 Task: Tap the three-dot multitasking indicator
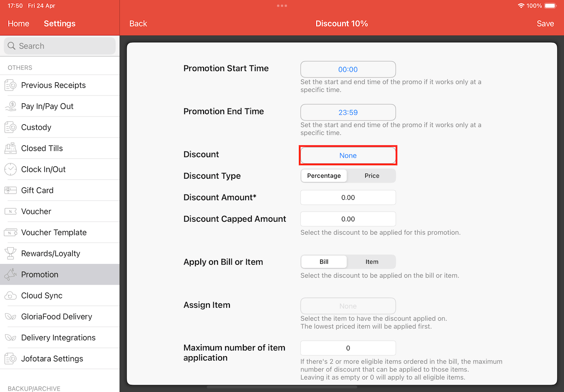coord(282,6)
